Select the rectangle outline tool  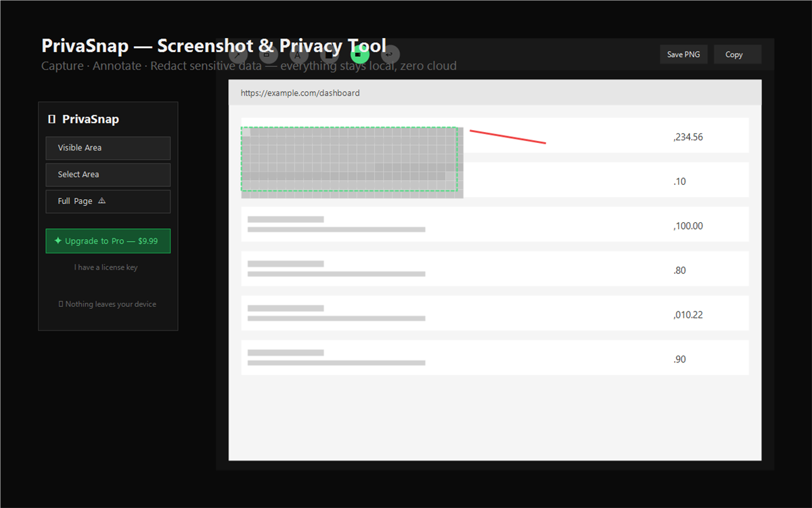269,55
